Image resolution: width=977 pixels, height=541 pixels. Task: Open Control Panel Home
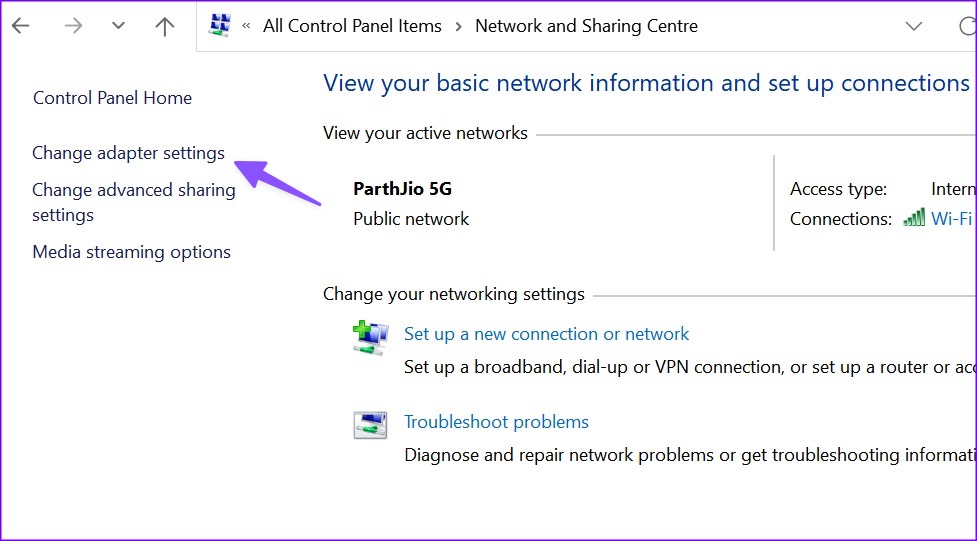(x=112, y=98)
